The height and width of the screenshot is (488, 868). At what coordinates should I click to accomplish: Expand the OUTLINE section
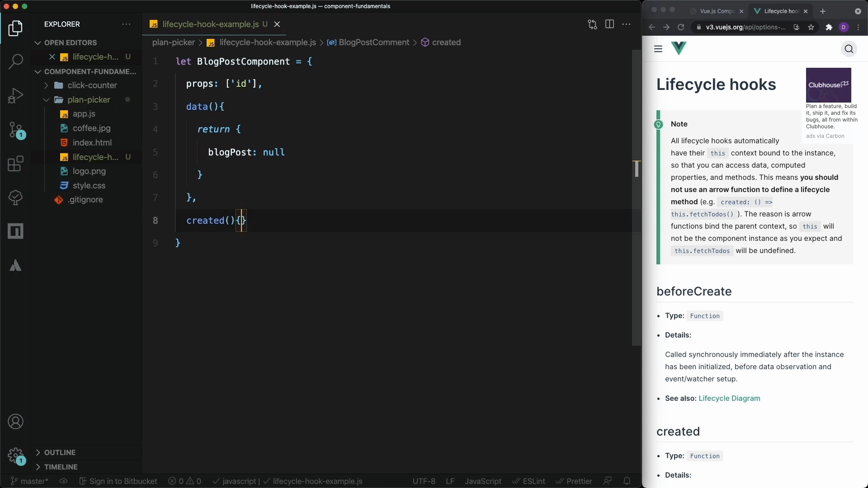coord(60,452)
